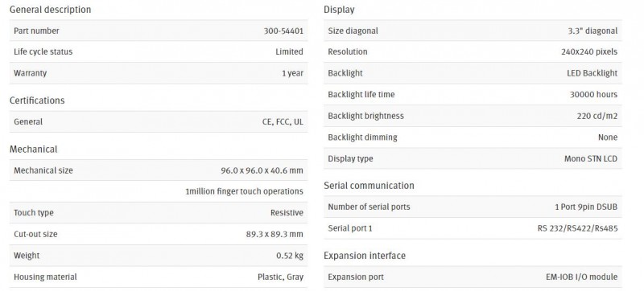Viewport: 644px width, 291px height.
Task: Click the Serial communication heading
Action: [x=369, y=185]
